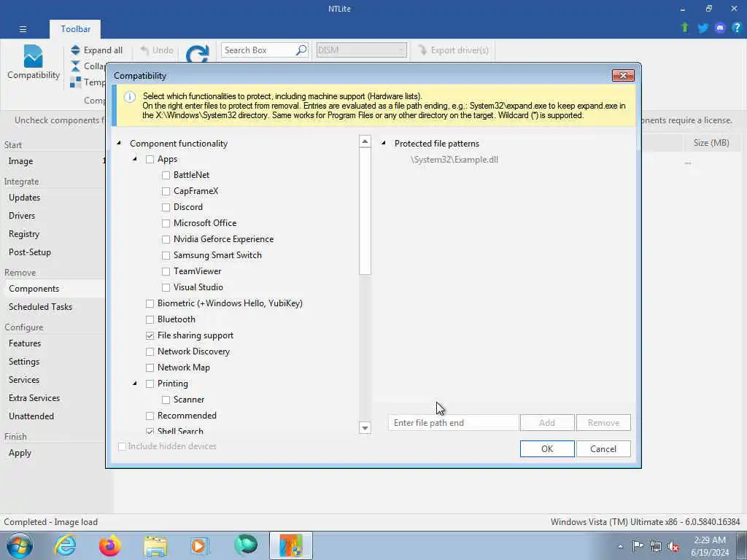
Task: Select the Toolbar tab
Action: (75, 29)
